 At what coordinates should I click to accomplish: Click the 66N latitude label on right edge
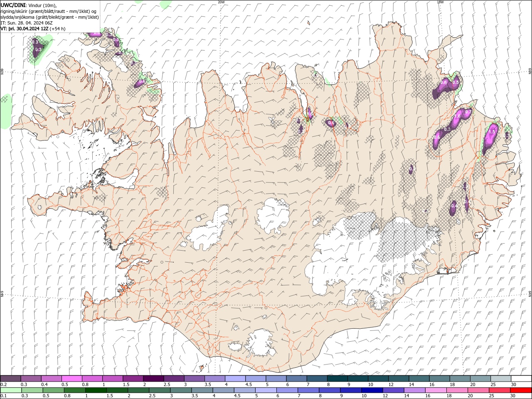(x=530, y=71)
